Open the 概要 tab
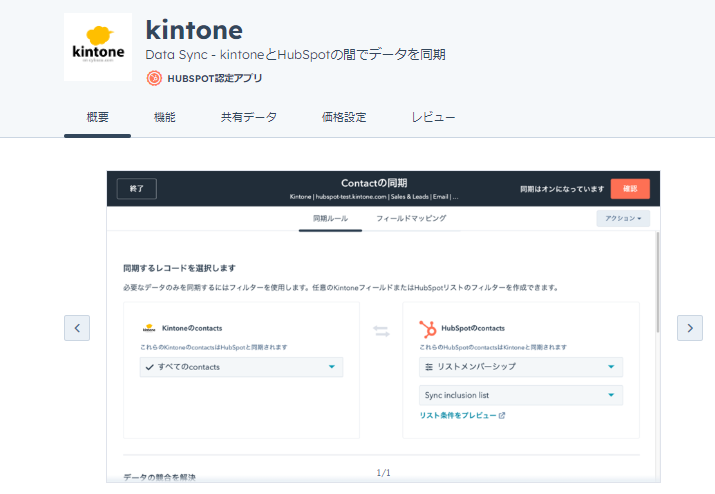Screen dimensions: 715x494 click(98, 117)
